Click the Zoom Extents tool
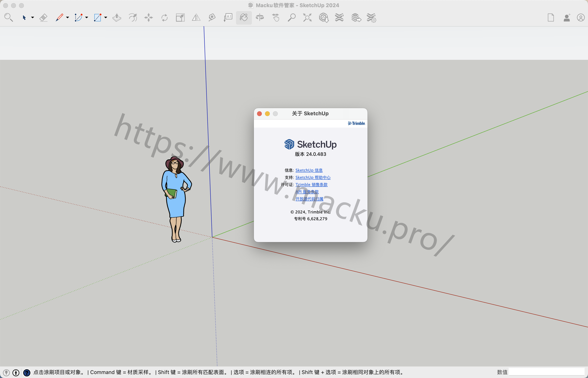This screenshot has height=378, width=588. 307,17
